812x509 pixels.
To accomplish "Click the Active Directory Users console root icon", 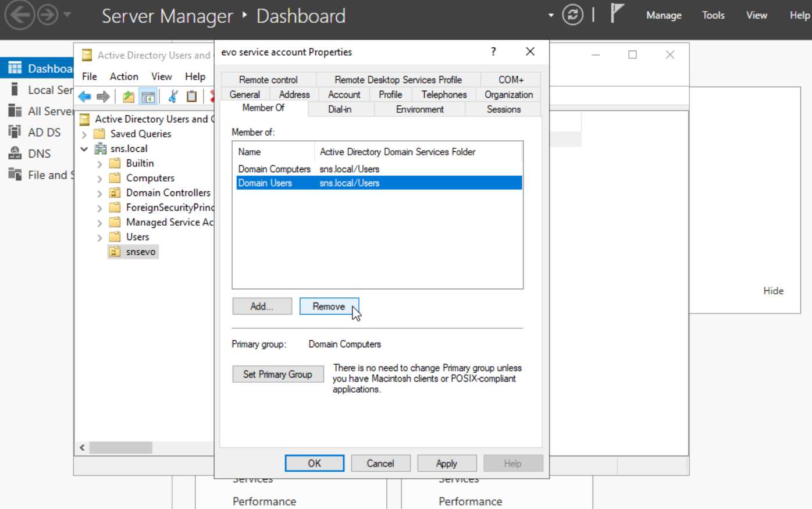I will click(85, 119).
